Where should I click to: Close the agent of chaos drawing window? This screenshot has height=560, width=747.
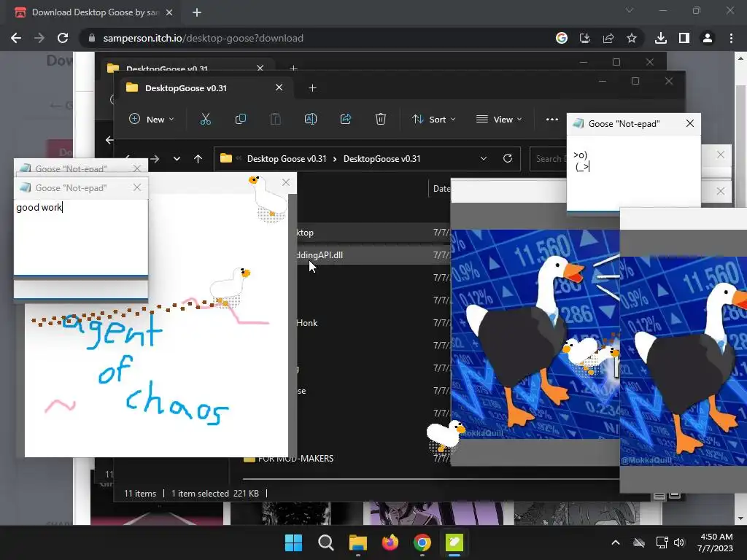tap(286, 182)
